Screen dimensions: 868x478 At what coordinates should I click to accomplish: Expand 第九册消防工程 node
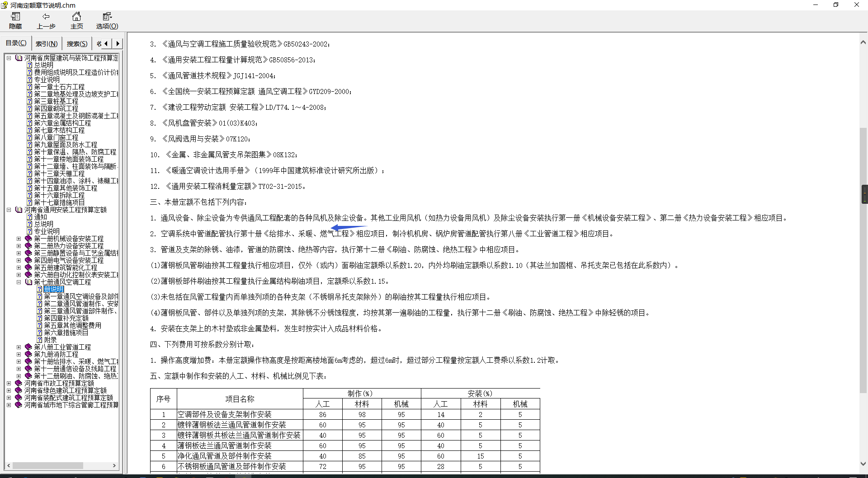tap(19, 354)
